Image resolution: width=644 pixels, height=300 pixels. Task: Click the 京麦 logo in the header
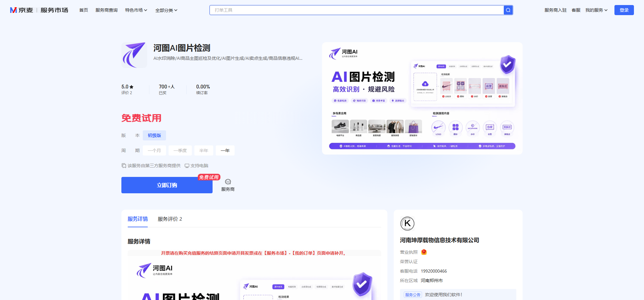coord(22,10)
